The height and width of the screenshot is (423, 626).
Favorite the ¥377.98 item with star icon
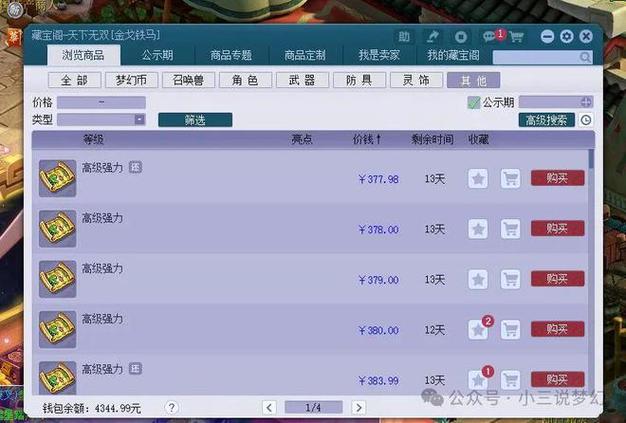click(478, 179)
